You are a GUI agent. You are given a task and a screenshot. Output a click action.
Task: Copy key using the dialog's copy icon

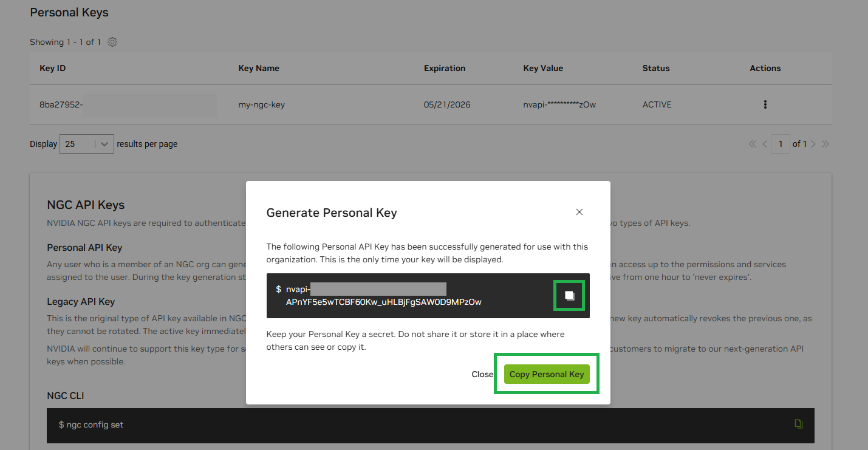click(569, 295)
